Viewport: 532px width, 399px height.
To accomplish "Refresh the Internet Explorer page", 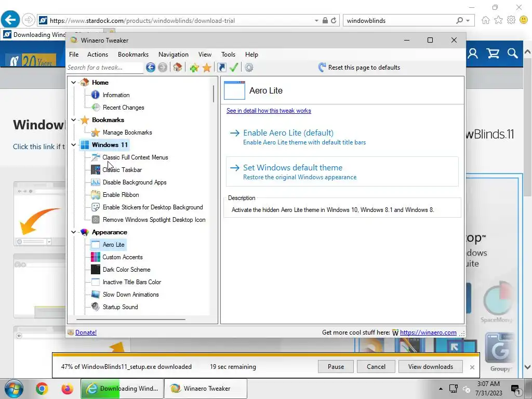I will pyautogui.click(x=334, y=21).
